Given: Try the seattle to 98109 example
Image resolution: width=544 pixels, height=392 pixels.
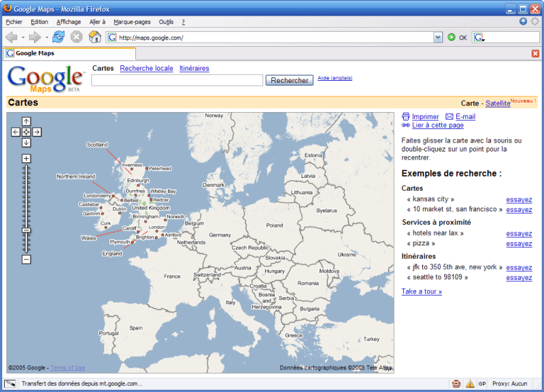Looking at the screenshot, I should pos(519,278).
